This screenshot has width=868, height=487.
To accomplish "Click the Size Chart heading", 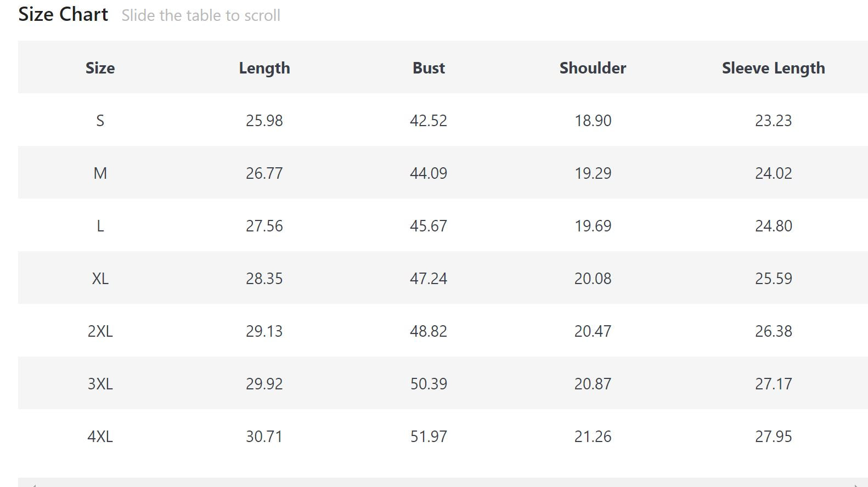I will (63, 14).
